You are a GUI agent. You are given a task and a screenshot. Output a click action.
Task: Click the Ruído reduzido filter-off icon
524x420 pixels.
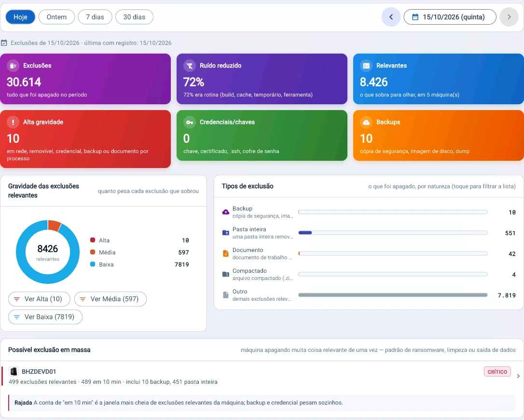click(x=190, y=66)
